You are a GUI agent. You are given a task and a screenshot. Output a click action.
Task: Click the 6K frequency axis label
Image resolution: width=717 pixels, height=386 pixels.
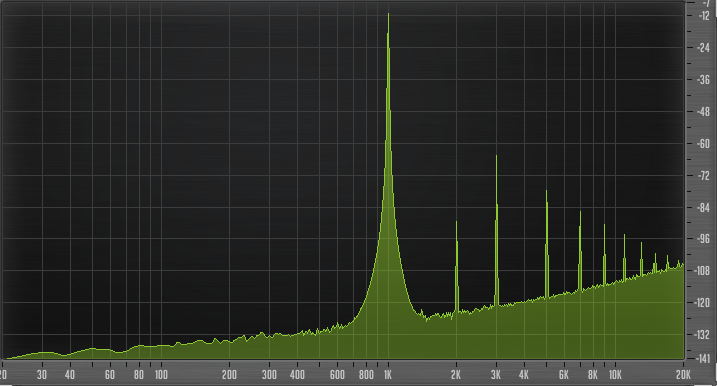[564, 375]
